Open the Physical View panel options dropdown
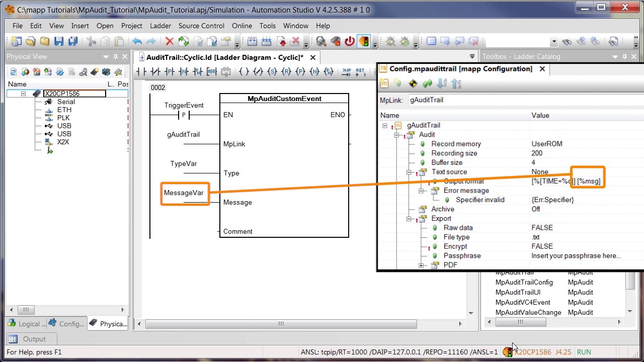This screenshot has width=644, height=362. 106,57
